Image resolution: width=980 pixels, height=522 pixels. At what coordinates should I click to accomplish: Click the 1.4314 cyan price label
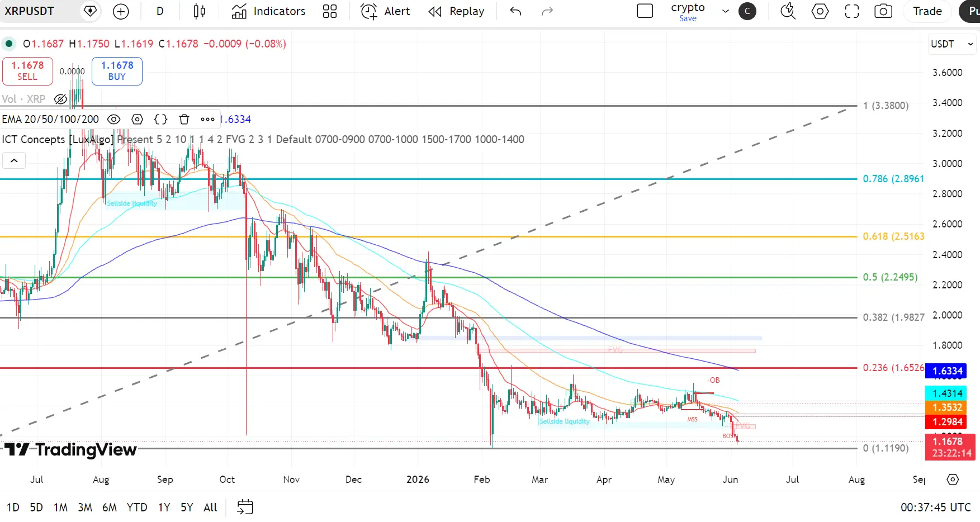(946, 393)
